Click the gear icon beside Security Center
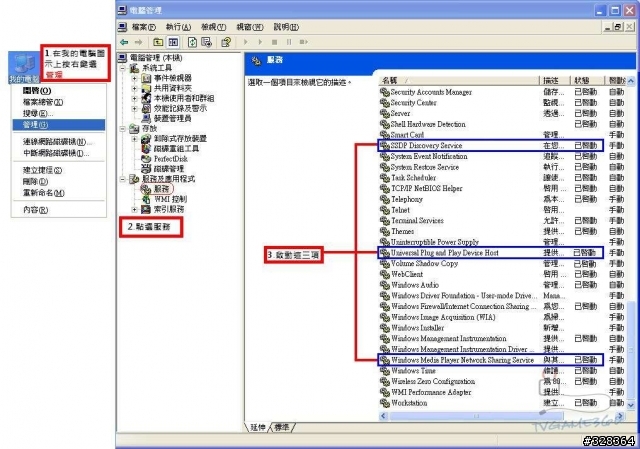Viewport: 640px width, 449px height. (384, 103)
